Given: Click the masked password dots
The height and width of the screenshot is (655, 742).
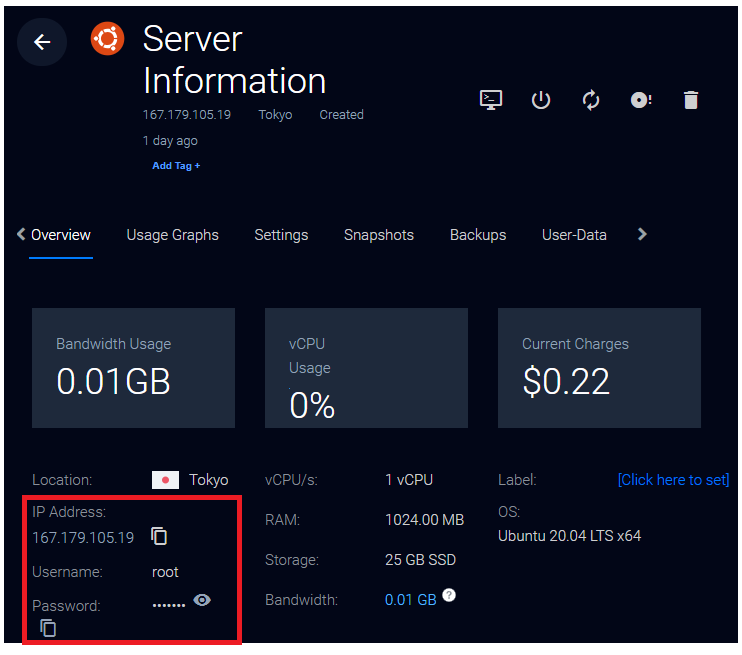Looking at the screenshot, I should [x=169, y=605].
